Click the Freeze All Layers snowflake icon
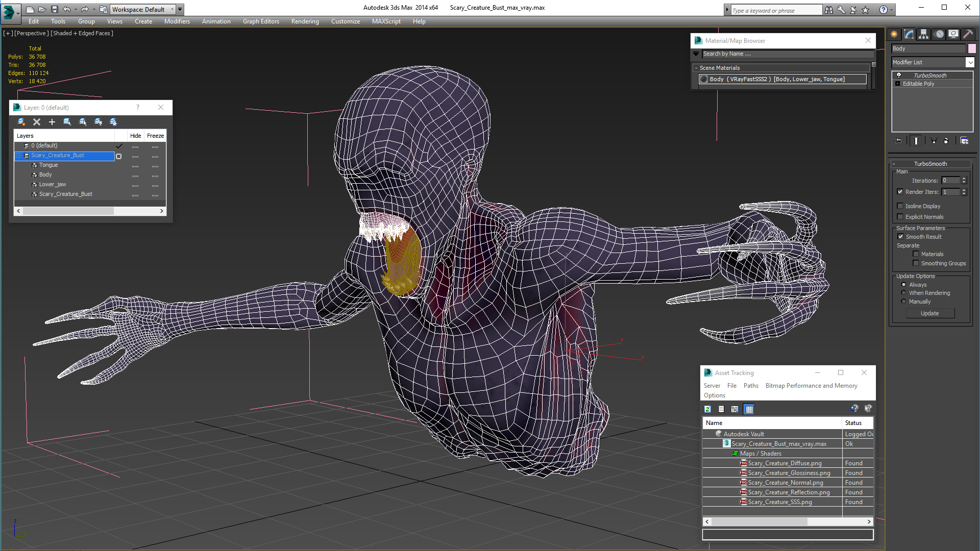This screenshot has width=980, height=551. [x=113, y=122]
